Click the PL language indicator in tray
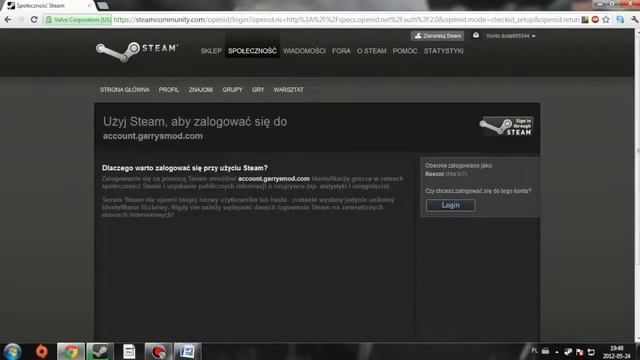This screenshot has width=640, height=360. [x=535, y=351]
